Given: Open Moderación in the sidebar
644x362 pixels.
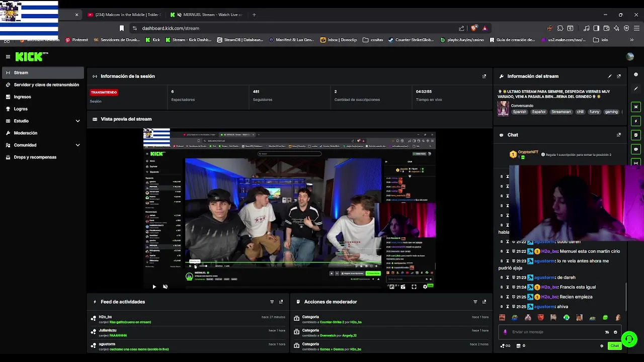Looking at the screenshot, I should coord(42,133).
